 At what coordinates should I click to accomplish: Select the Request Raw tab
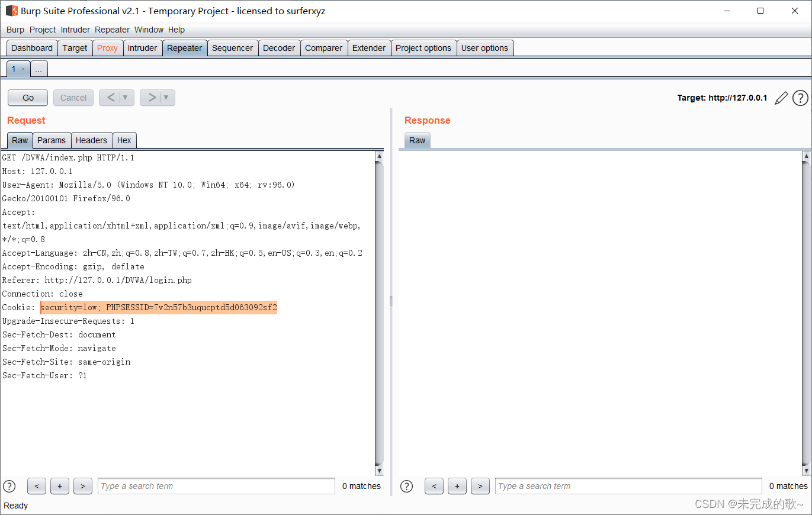coord(20,140)
